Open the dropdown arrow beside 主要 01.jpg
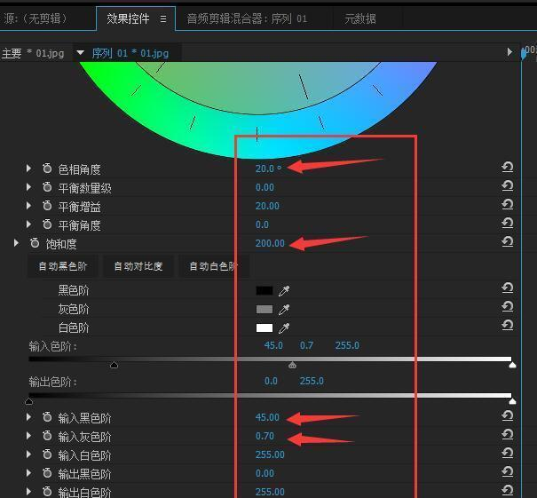This screenshot has height=499, width=537. 80,53
